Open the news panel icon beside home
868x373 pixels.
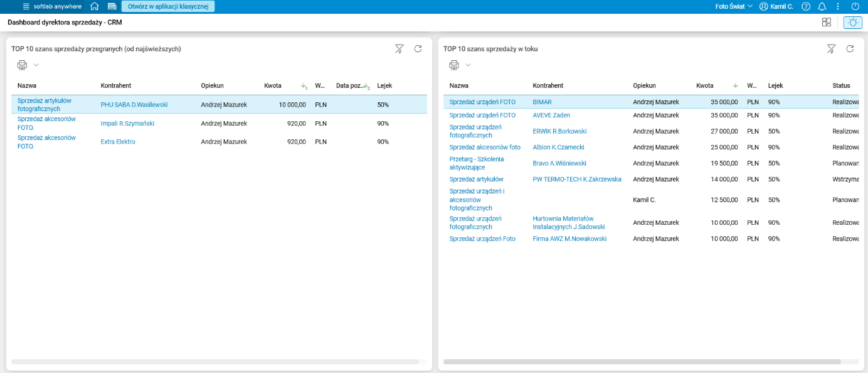112,6
